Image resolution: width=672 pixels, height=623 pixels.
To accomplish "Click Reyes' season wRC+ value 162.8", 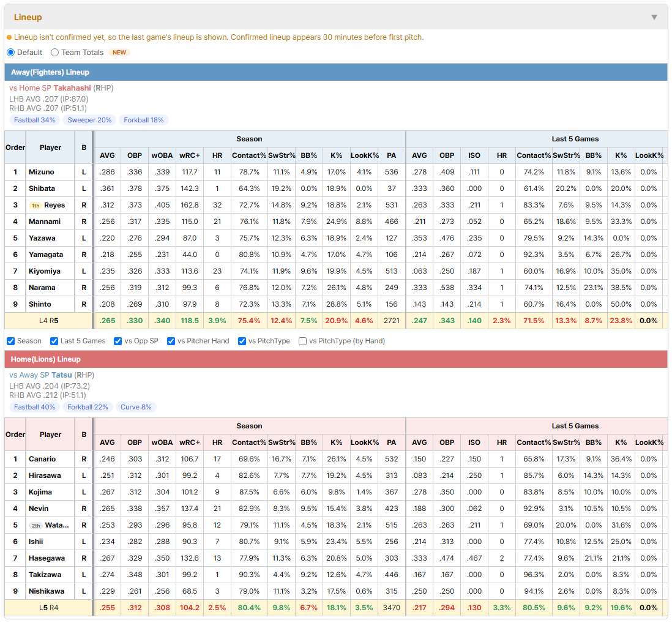I will coord(190,205).
